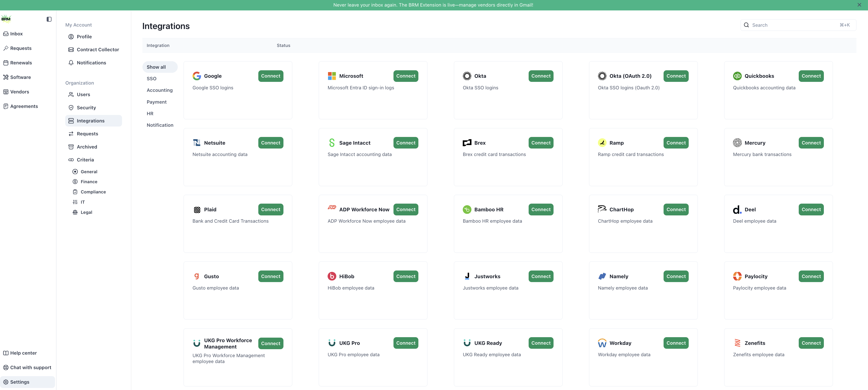868x390 pixels.
Task: Click the Search input field
Action: click(x=795, y=25)
